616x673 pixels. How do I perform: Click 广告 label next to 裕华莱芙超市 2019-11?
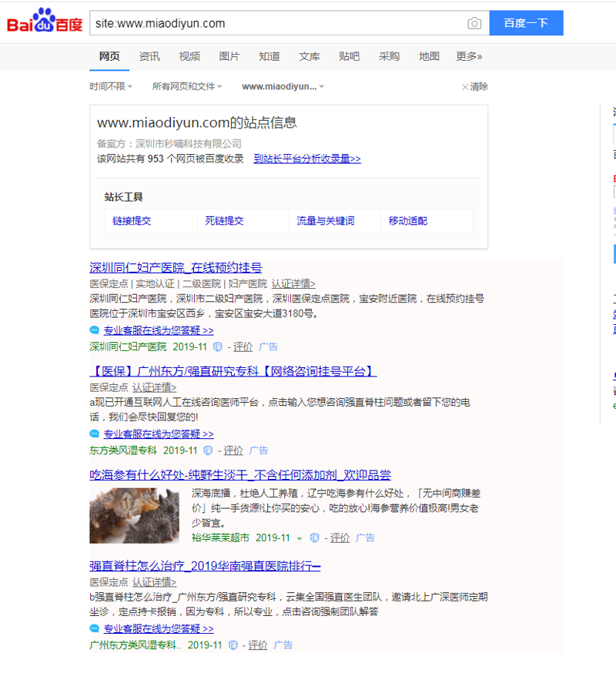coord(365,537)
